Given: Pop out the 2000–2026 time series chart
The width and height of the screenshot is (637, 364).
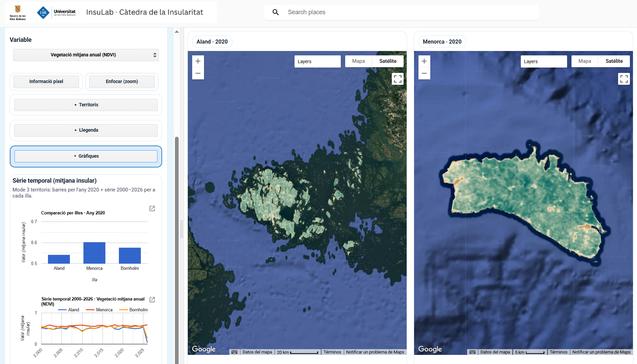Looking at the screenshot, I should coord(152,300).
